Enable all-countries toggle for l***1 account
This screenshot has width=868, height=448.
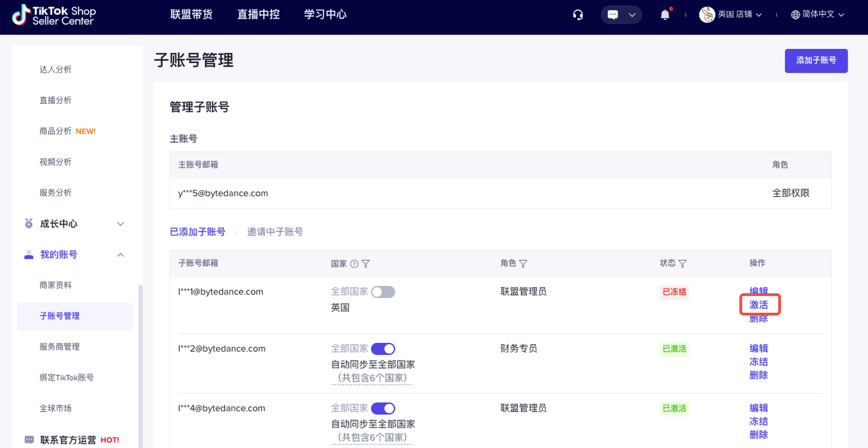pos(383,292)
